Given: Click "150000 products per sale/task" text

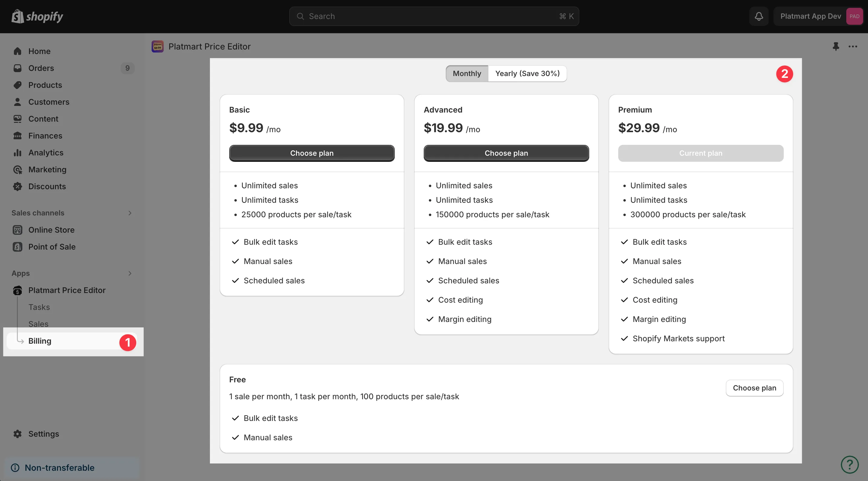Looking at the screenshot, I should 492,215.
